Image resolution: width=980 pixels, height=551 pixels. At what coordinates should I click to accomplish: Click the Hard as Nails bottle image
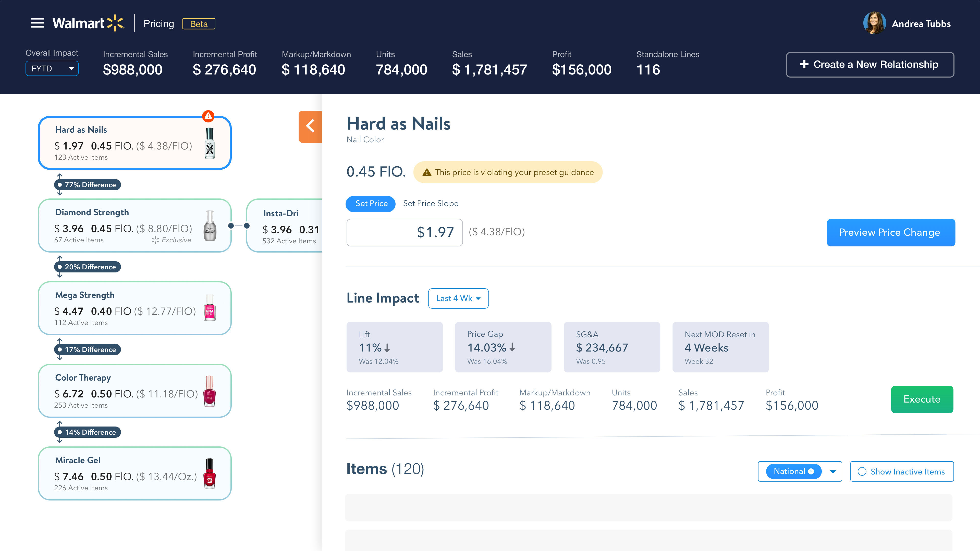click(x=210, y=143)
